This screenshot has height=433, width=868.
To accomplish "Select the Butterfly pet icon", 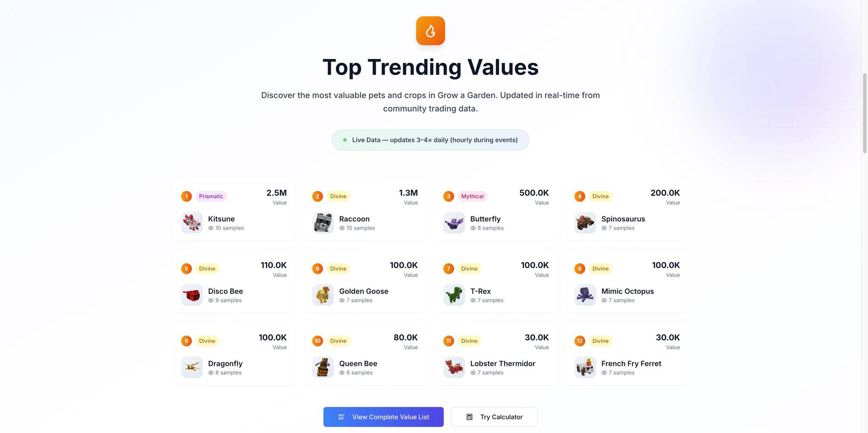I will click(454, 223).
